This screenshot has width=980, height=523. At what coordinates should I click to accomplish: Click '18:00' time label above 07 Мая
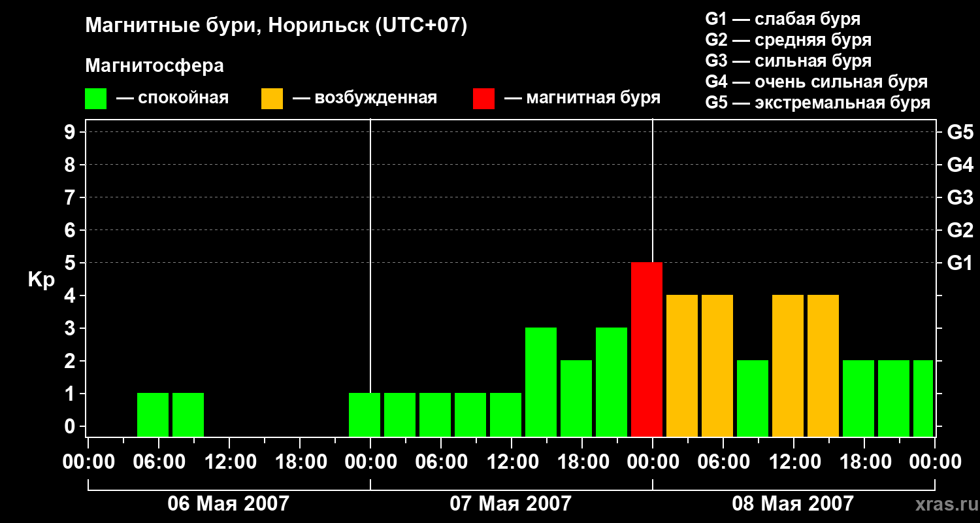582,462
